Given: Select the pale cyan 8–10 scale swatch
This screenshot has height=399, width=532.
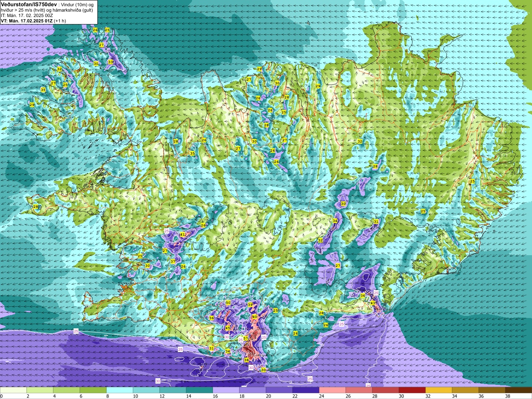Looking at the screenshot, I should pos(120,390).
